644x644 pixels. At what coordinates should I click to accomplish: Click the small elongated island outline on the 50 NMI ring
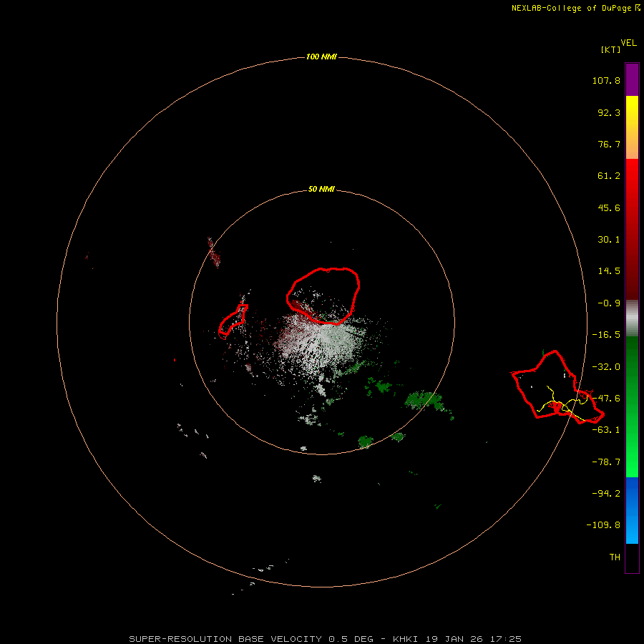click(x=233, y=321)
